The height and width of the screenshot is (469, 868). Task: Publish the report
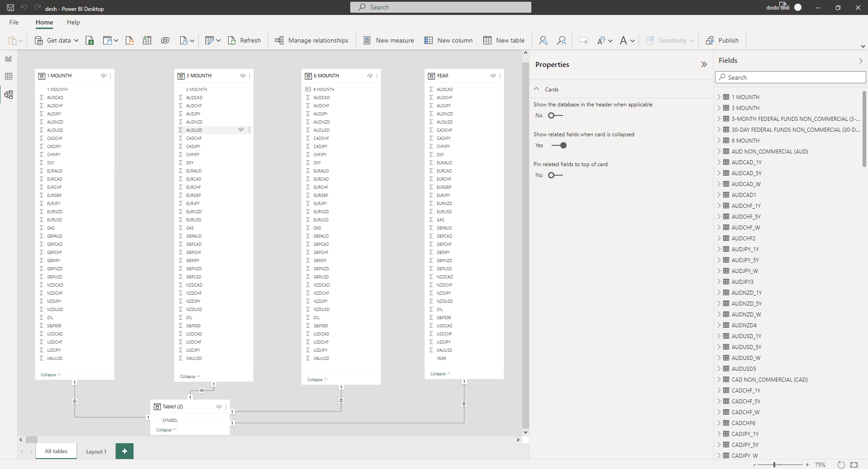click(722, 40)
